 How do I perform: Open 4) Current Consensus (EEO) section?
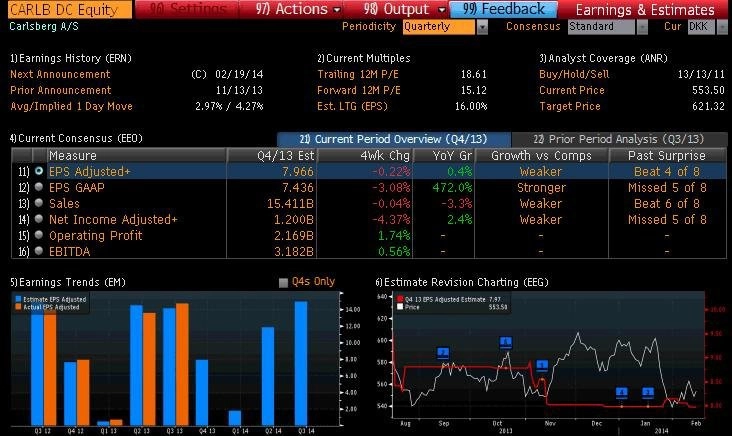[x=76, y=139]
